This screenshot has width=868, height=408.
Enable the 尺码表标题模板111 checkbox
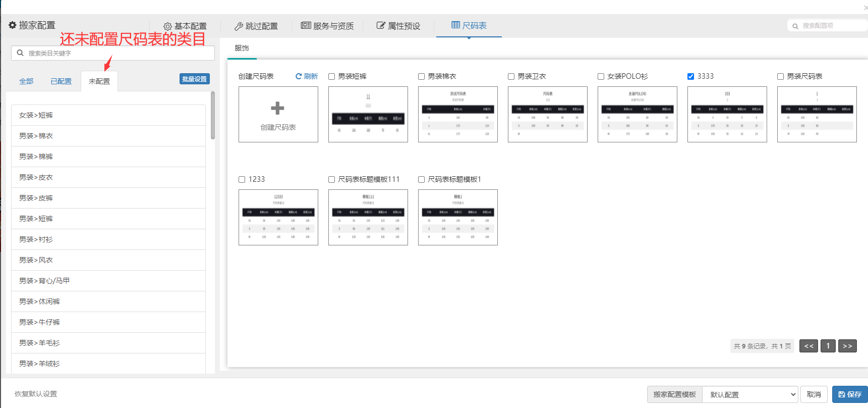[332, 180]
